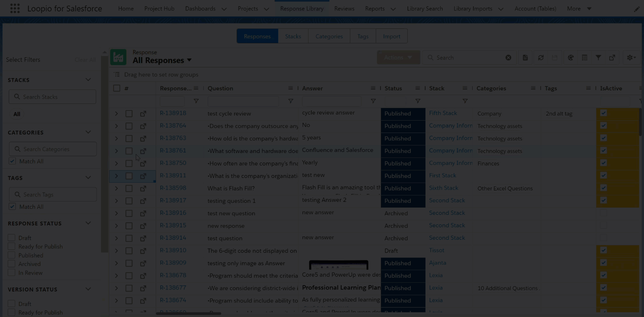
Task: Collapse the Categories filter section
Action: click(x=88, y=132)
